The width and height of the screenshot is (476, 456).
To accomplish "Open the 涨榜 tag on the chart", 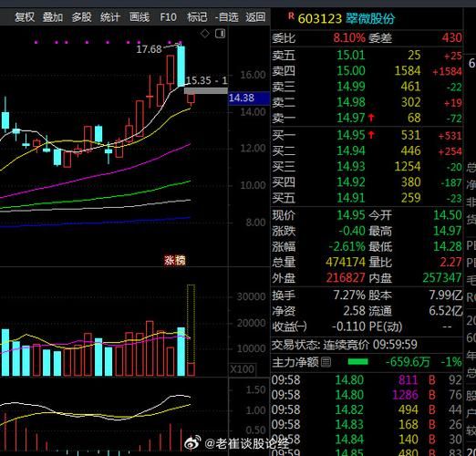I will 175,261.
